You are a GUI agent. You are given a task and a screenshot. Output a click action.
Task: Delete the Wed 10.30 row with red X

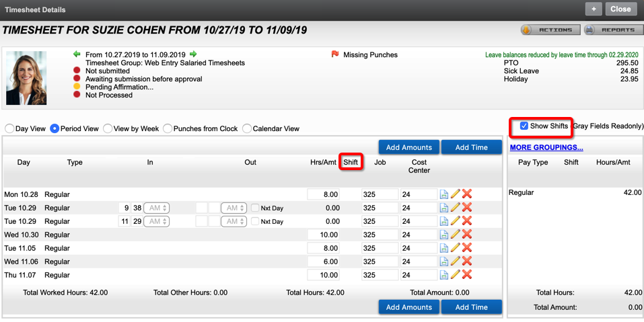coord(467,235)
